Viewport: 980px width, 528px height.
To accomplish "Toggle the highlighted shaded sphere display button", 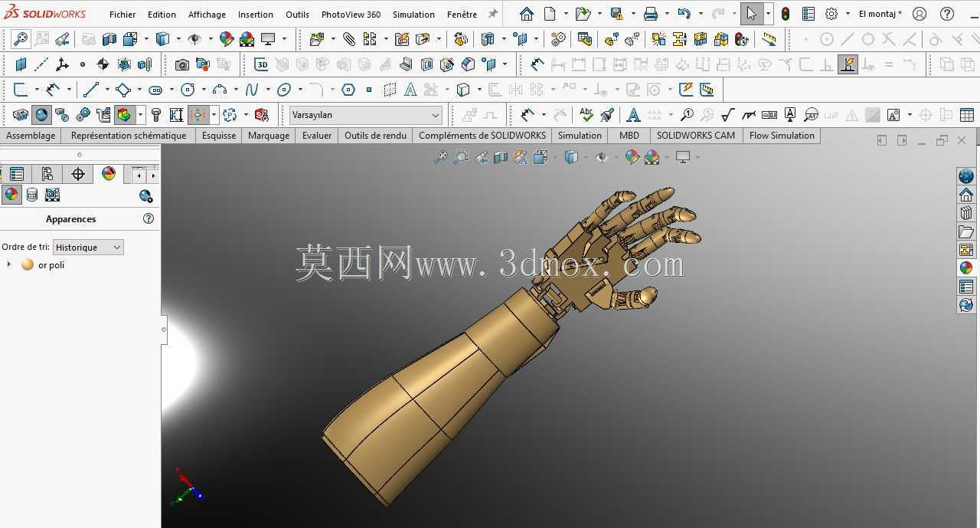I will (x=41, y=115).
